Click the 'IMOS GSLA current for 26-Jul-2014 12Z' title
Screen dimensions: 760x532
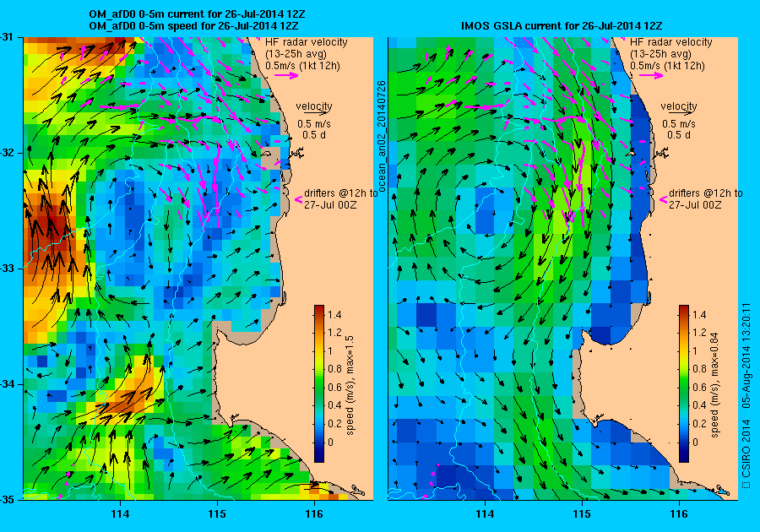[562, 26]
